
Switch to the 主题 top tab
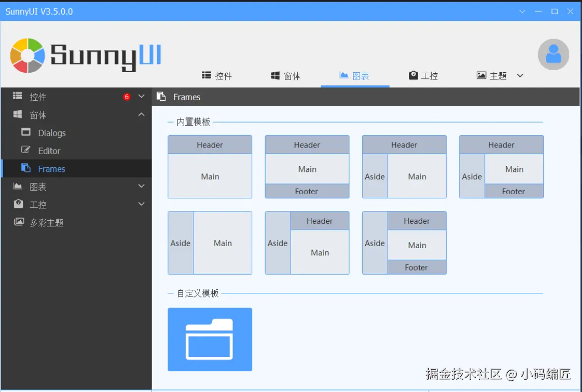[x=492, y=76]
